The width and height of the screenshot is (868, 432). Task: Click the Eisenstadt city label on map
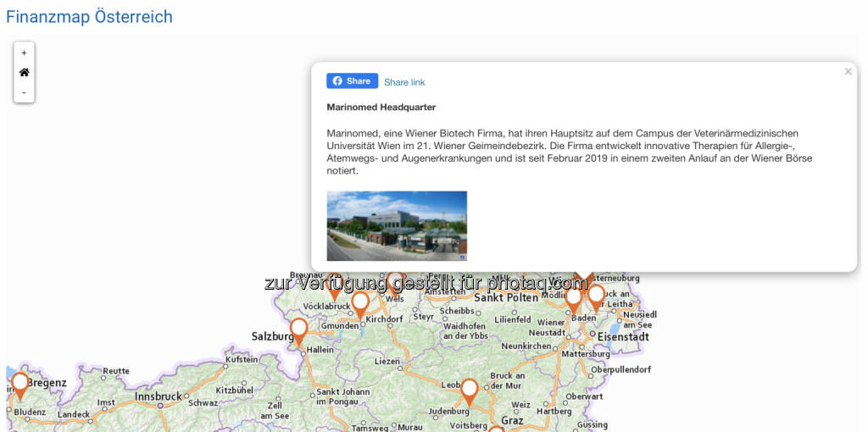click(623, 337)
